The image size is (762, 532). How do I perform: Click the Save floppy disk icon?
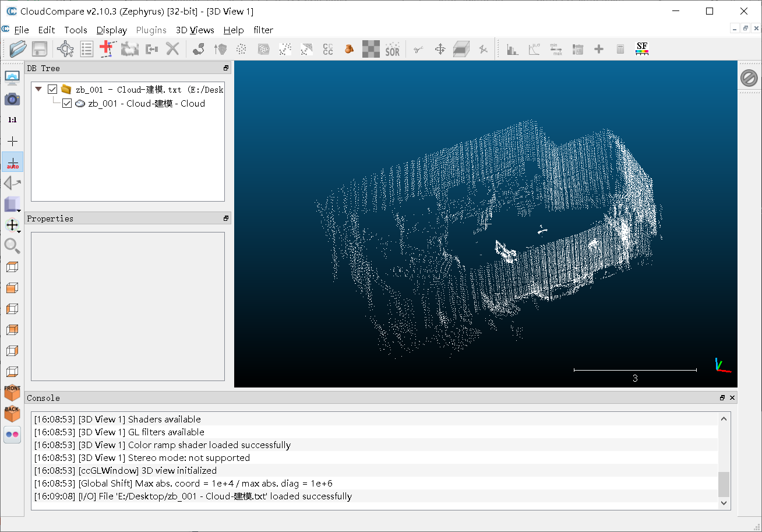[39, 49]
